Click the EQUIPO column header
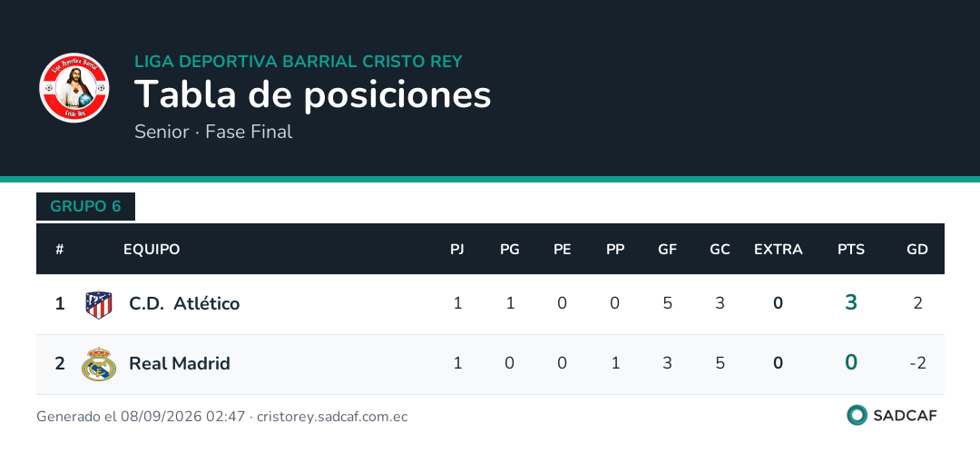Screen dimensions: 980x463 pyautogui.click(x=152, y=249)
